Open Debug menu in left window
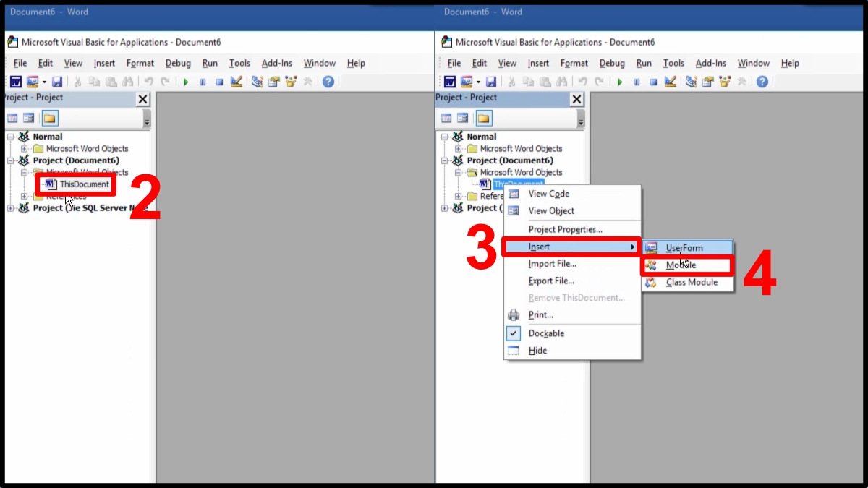This screenshot has width=868, height=488. click(x=178, y=63)
